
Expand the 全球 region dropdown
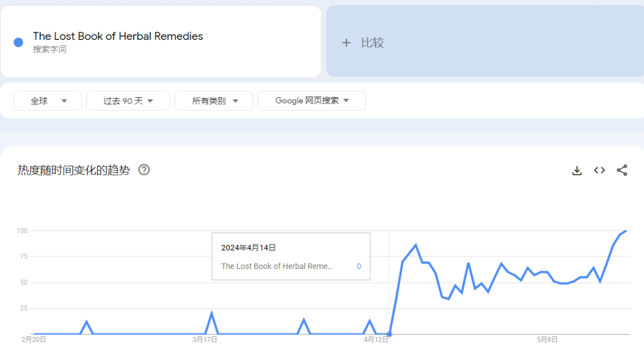click(x=48, y=101)
